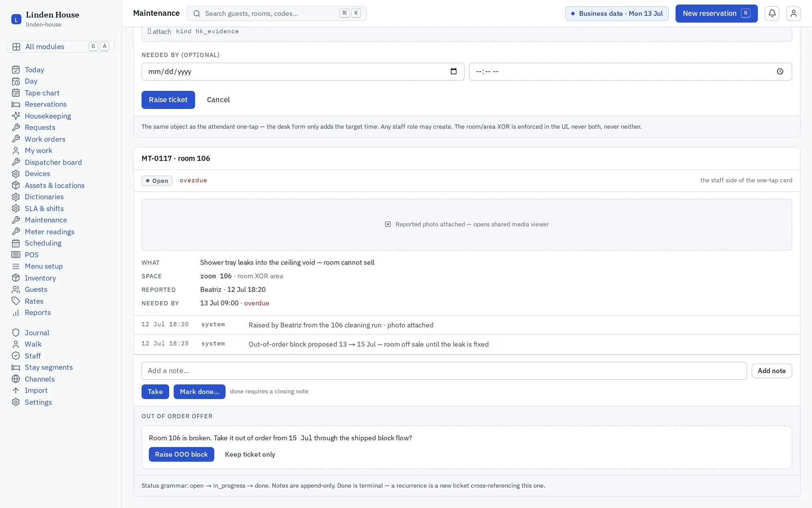Click the Linden House logo

(x=16, y=19)
